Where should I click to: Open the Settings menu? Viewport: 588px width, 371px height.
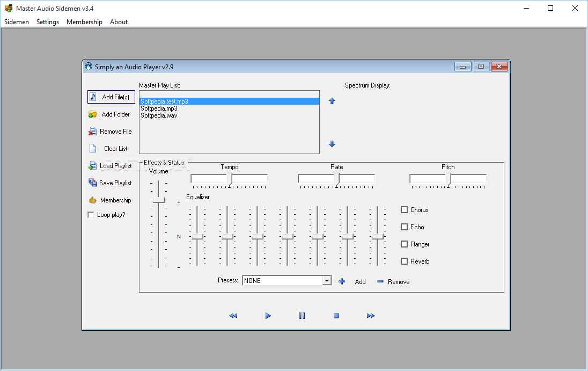point(48,22)
